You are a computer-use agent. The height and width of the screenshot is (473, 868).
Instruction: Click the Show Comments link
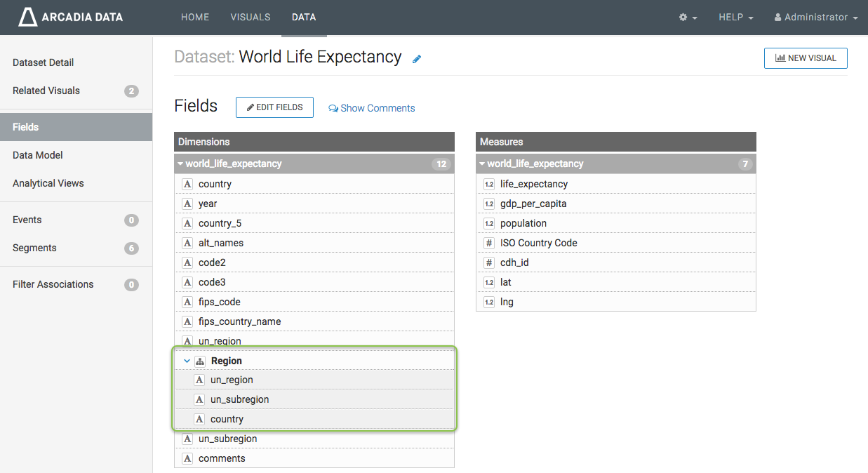pos(372,108)
